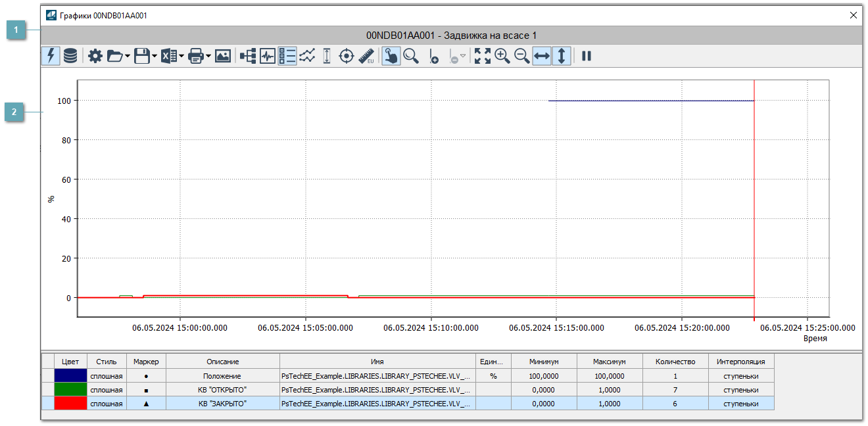The width and height of the screenshot is (868, 426).
Task: Toggle horizontal scaling arrow button
Action: pos(541,56)
